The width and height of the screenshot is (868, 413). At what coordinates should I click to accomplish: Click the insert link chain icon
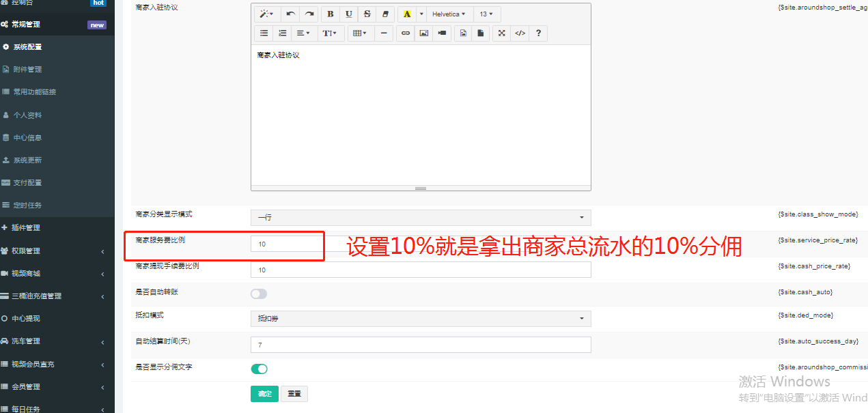[x=406, y=33]
